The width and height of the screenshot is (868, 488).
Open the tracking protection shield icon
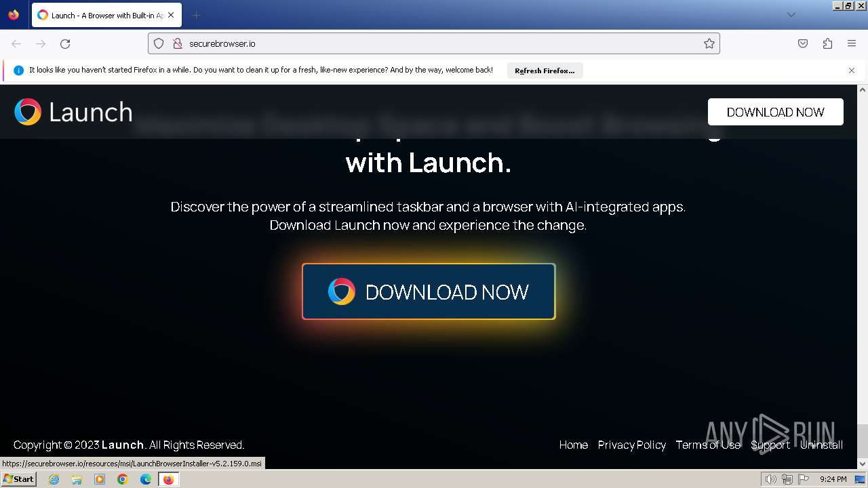[159, 43]
